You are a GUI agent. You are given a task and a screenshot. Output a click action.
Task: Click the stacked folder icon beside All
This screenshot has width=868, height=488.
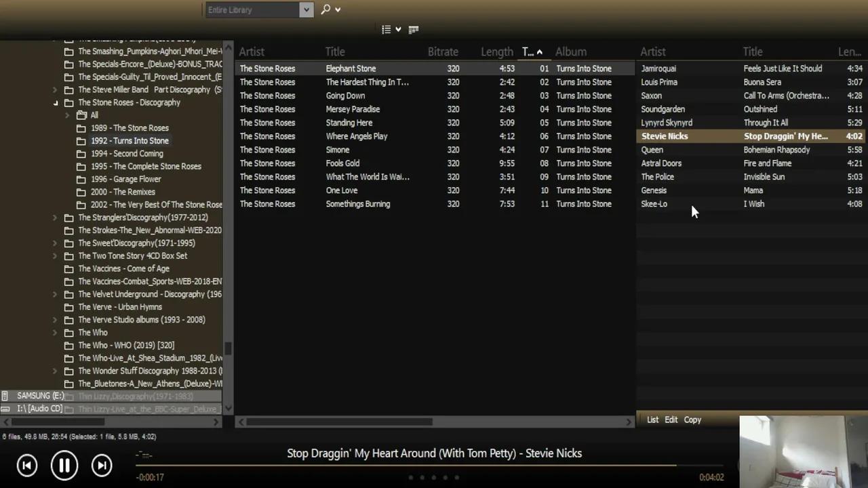pos(81,115)
